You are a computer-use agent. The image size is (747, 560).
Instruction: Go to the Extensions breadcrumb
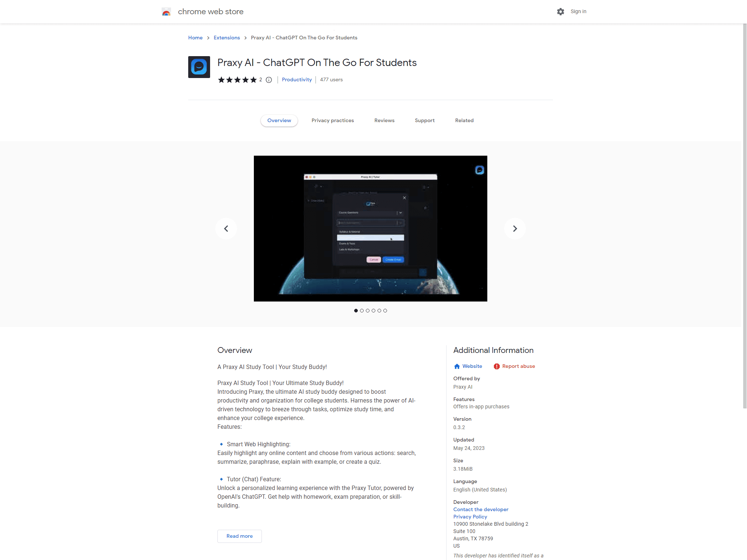(x=227, y=38)
